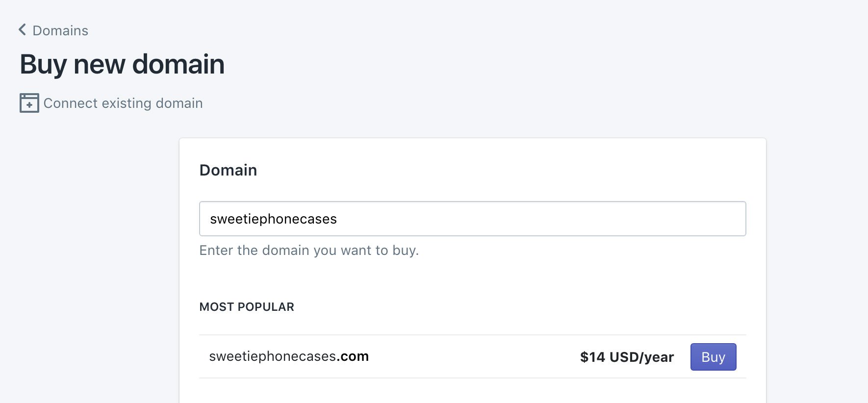Click the word Domains in the breadcrumb
This screenshot has height=403, width=868.
coord(60,31)
